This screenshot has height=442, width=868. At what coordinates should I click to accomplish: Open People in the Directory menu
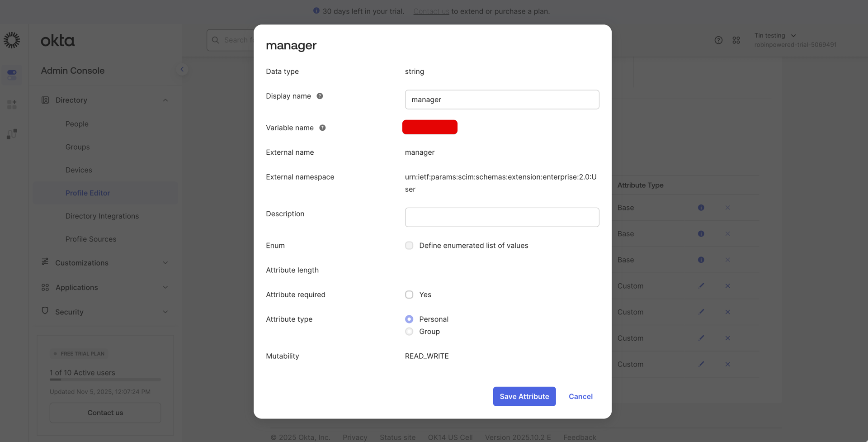[x=77, y=124]
